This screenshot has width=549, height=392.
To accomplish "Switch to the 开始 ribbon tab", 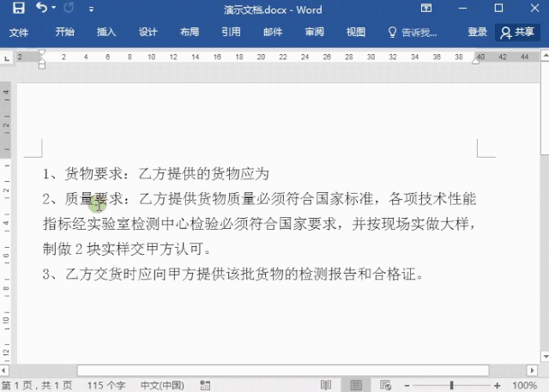I will [65, 33].
